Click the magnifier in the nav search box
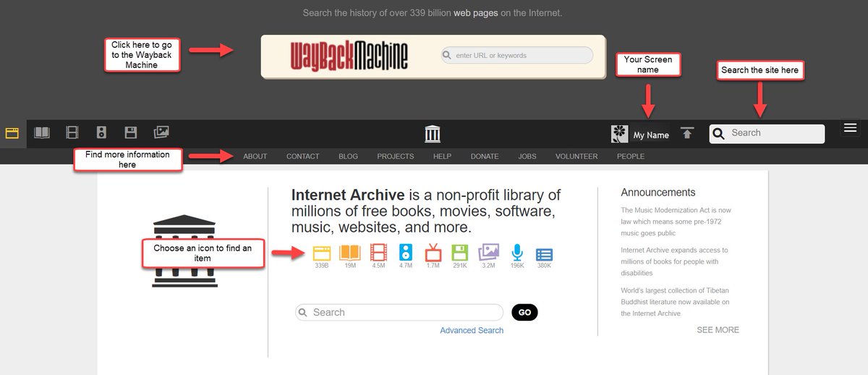This screenshot has width=868, height=375. [718, 133]
